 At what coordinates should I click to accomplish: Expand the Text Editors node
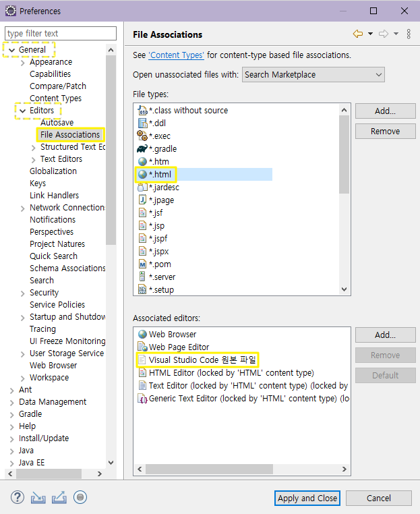[x=34, y=160]
